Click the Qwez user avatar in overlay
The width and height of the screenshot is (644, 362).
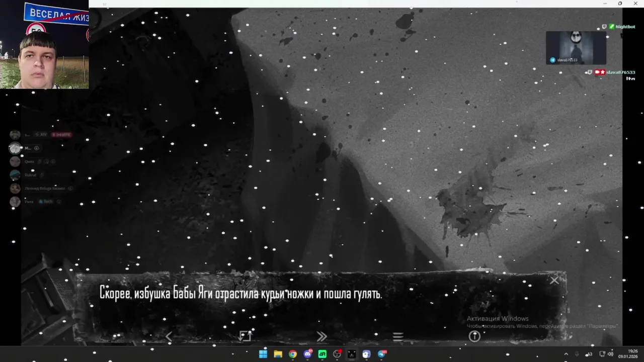tap(15, 161)
